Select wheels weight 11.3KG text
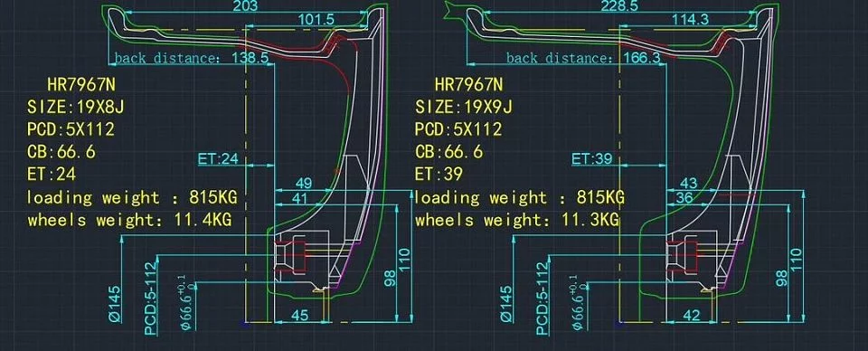 point(517,221)
